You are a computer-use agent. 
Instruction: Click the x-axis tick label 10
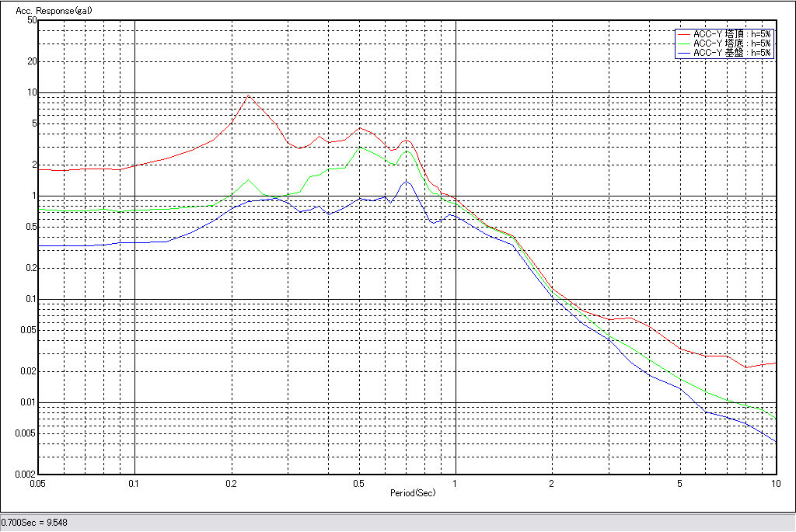tap(775, 483)
